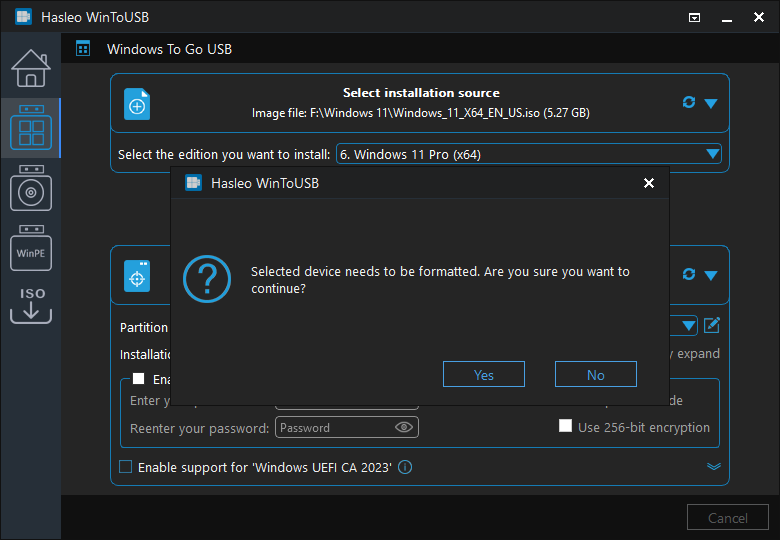Refresh the installation source list
Screen dimensions: 780x540
(x=688, y=102)
